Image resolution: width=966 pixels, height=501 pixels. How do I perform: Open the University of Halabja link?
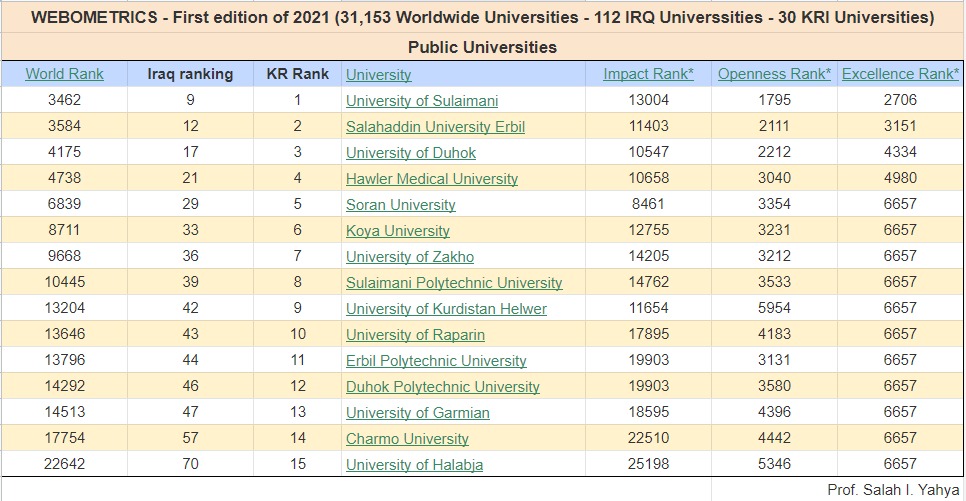coord(414,464)
